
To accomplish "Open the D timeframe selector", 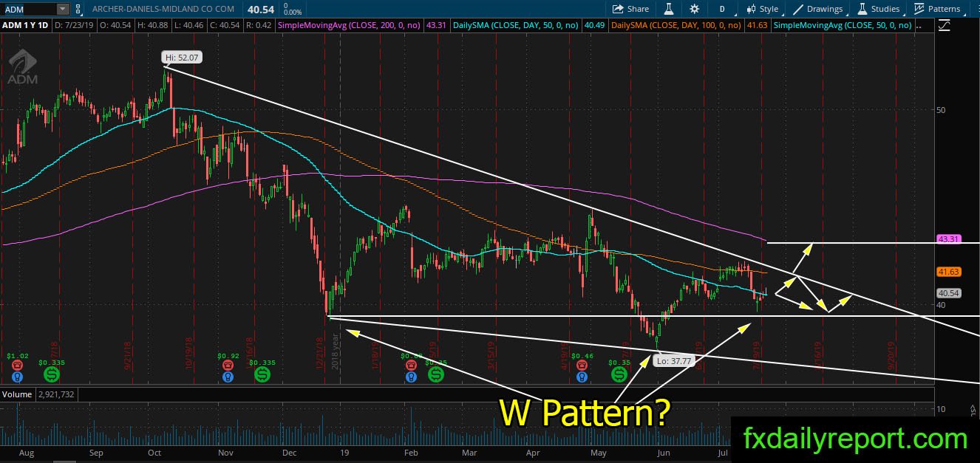I will (x=722, y=9).
